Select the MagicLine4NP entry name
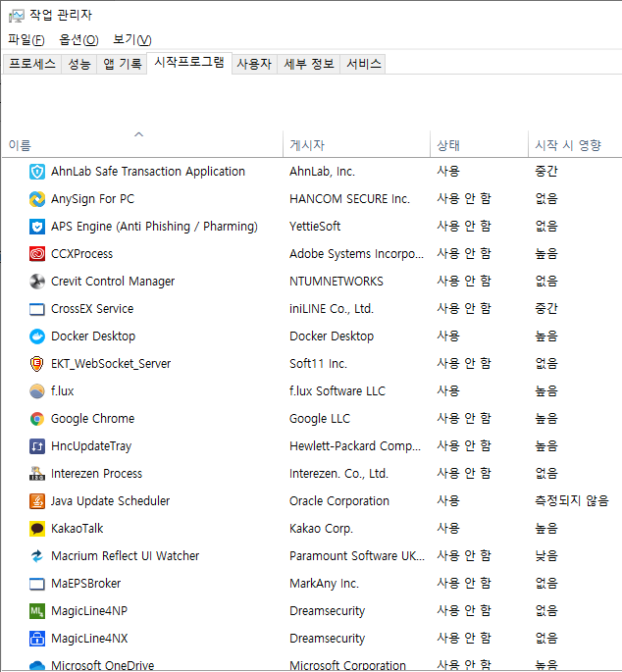This screenshot has width=622, height=672. point(89,611)
